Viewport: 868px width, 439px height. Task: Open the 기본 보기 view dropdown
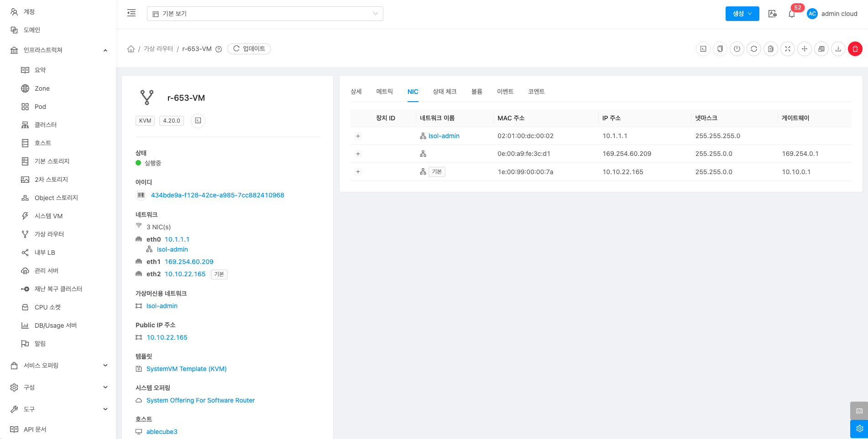tap(265, 14)
